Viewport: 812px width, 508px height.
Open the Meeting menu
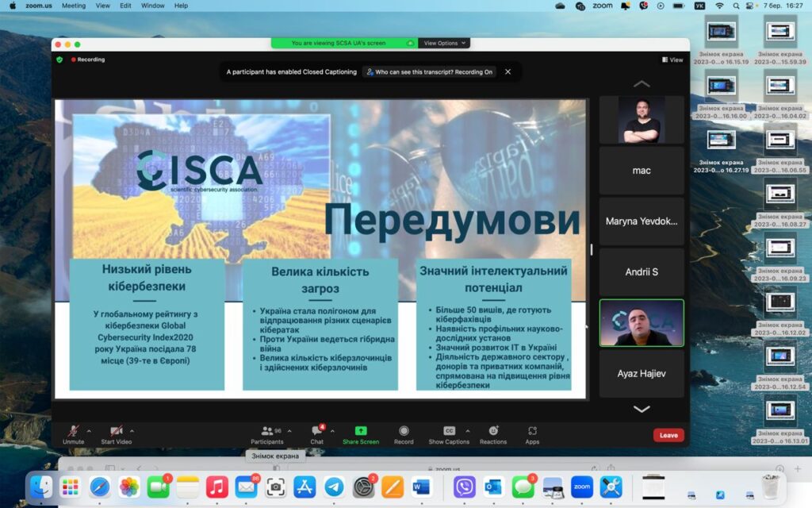coord(74,6)
